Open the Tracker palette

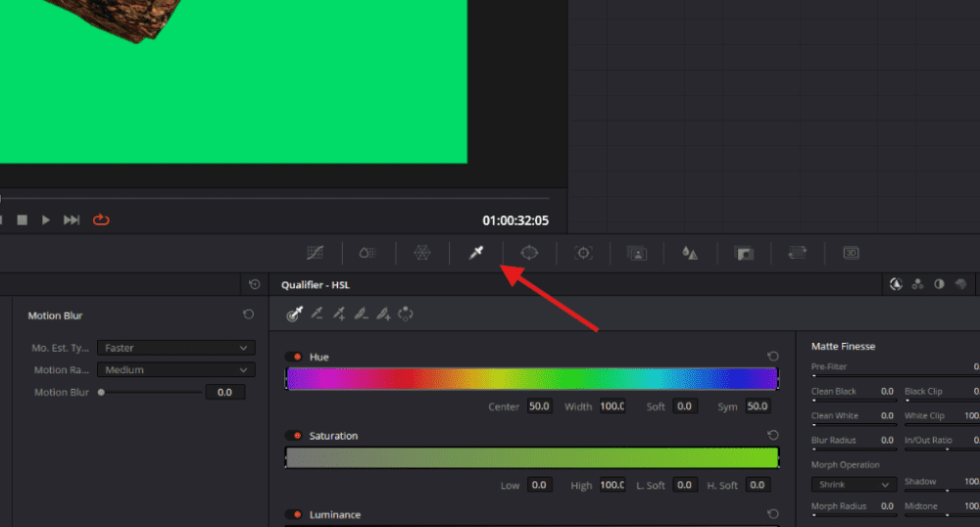[x=583, y=253]
